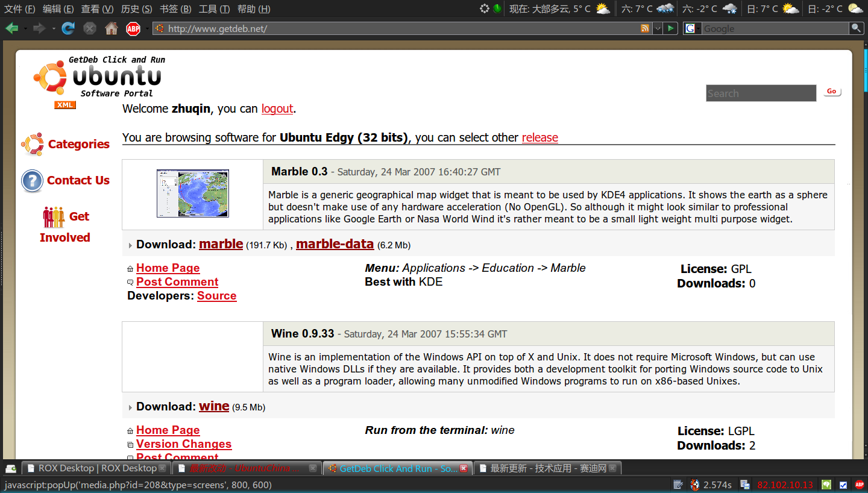Click the forecast icon beside 六: 7° C
The height and width of the screenshot is (493, 868).
(665, 8)
